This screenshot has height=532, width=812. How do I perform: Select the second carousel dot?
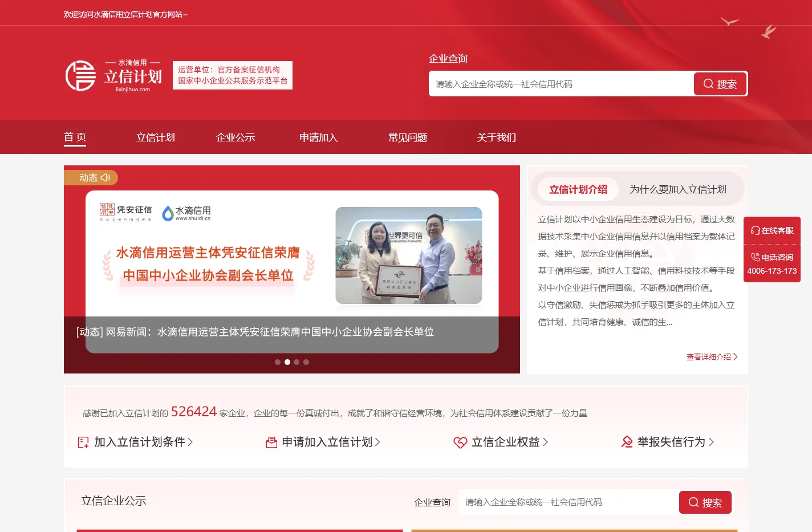click(287, 362)
